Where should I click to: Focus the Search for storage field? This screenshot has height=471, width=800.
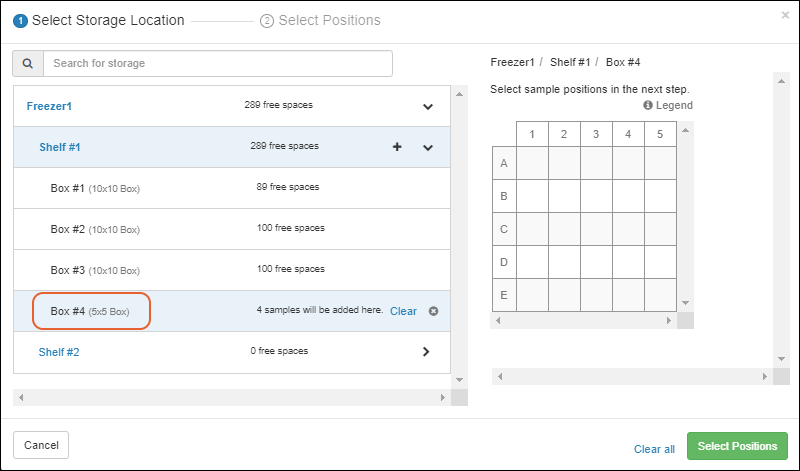tap(217, 63)
